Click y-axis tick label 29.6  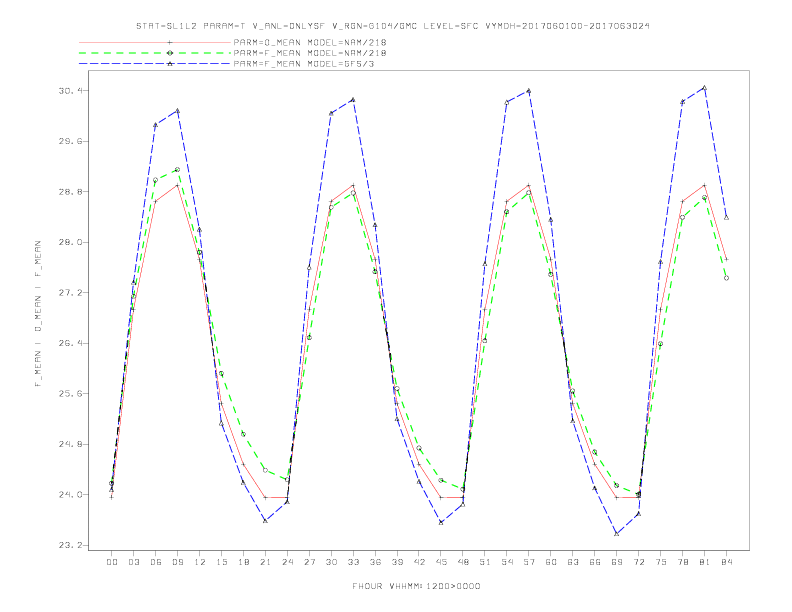point(70,141)
